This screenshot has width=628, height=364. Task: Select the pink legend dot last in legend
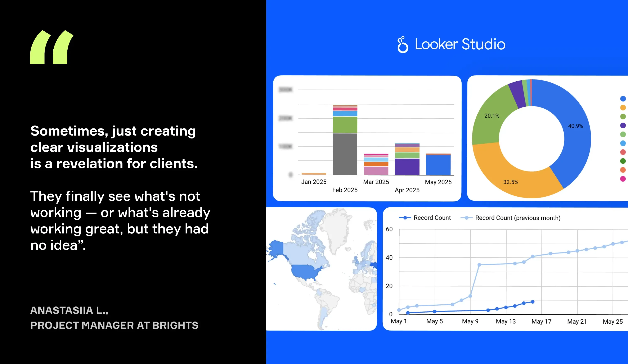623,179
